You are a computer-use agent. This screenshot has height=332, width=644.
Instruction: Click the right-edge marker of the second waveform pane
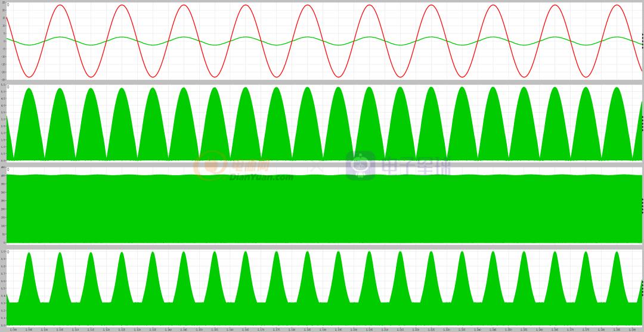click(642, 123)
